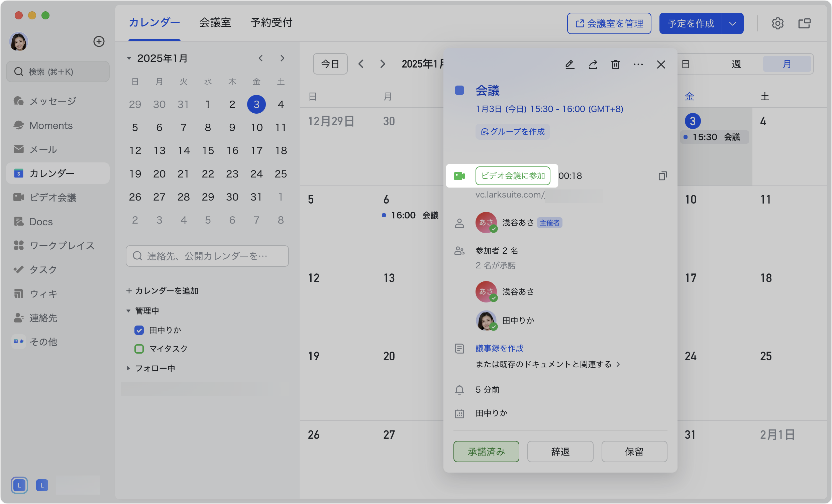Copy the video meeting link icon
This screenshot has height=504, width=832.
click(662, 176)
